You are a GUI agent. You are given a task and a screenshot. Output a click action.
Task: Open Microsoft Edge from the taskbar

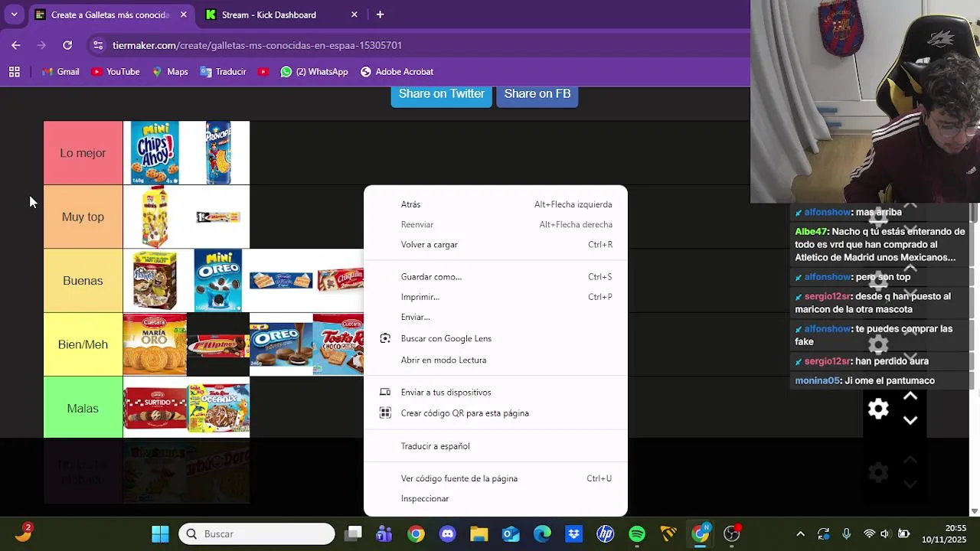click(542, 534)
